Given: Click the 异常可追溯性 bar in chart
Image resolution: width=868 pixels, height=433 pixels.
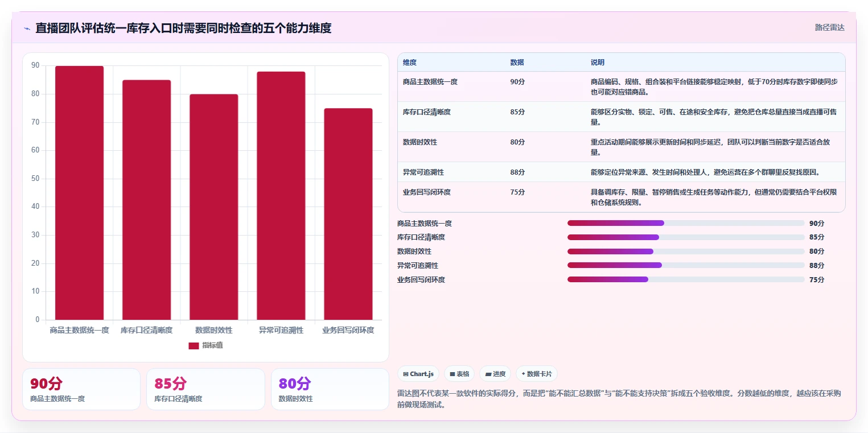Looking at the screenshot, I should pos(281,196).
